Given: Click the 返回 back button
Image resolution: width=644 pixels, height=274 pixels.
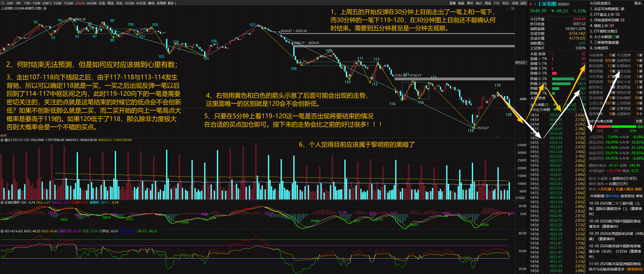Looking at the screenshot, I should coord(523,3).
